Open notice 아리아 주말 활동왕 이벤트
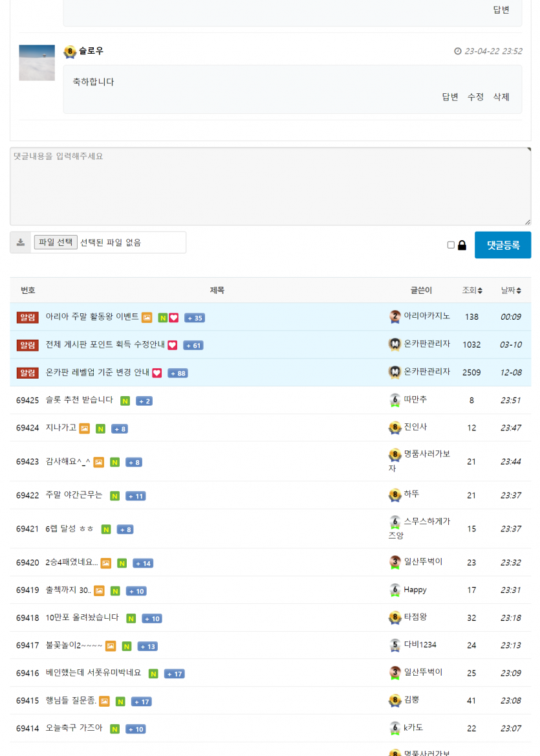The height and width of the screenshot is (756, 540). pyautogui.click(x=92, y=317)
